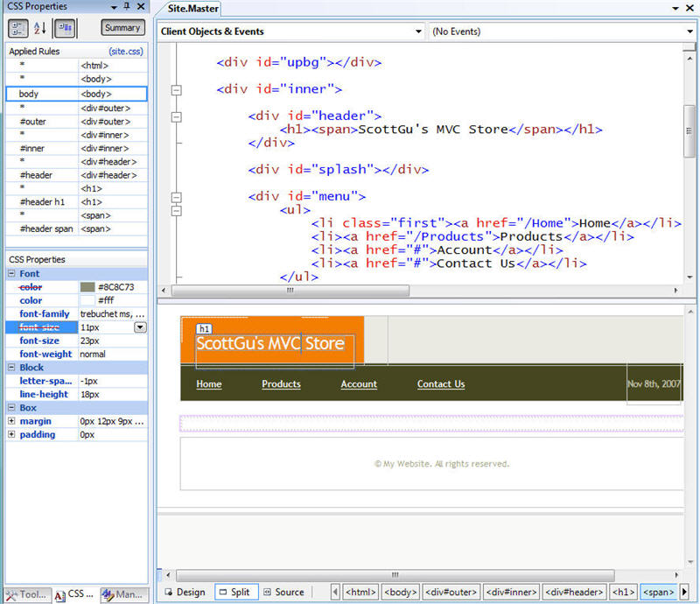Click the #fff color swatch
Screen dimensions: 700x604
click(87, 300)
